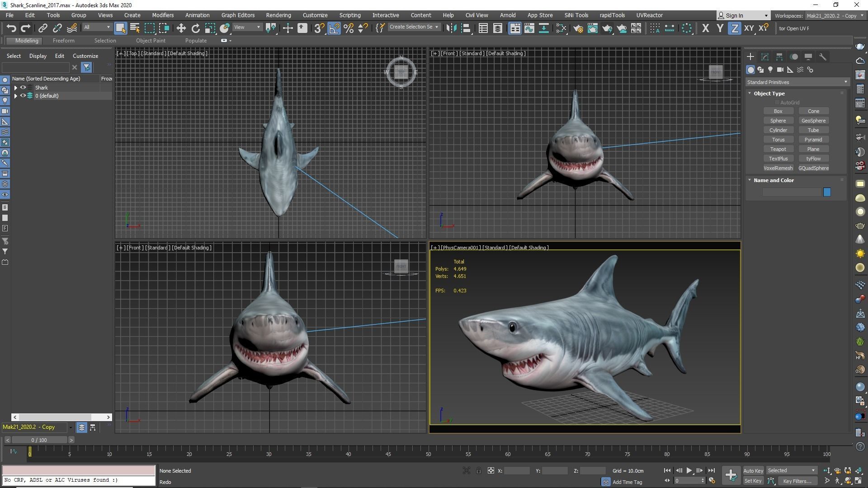Choose the Select and Rotate tool

pos(195,28)
